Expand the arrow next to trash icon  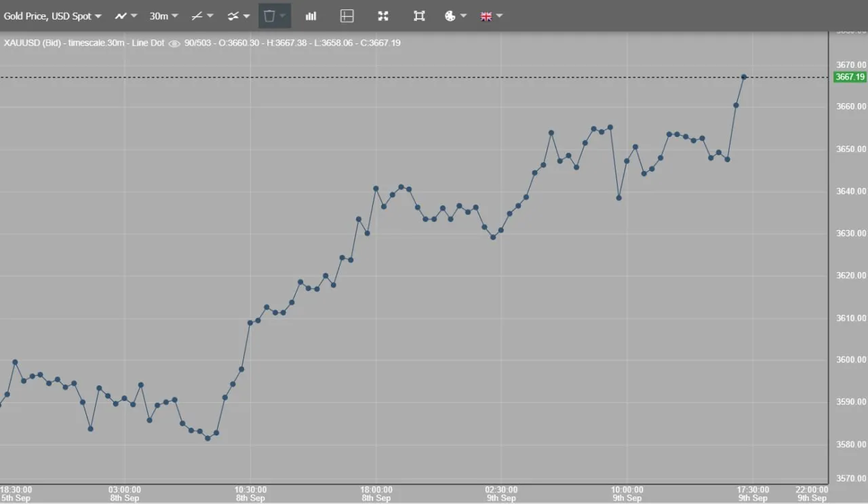coord(283,16)
